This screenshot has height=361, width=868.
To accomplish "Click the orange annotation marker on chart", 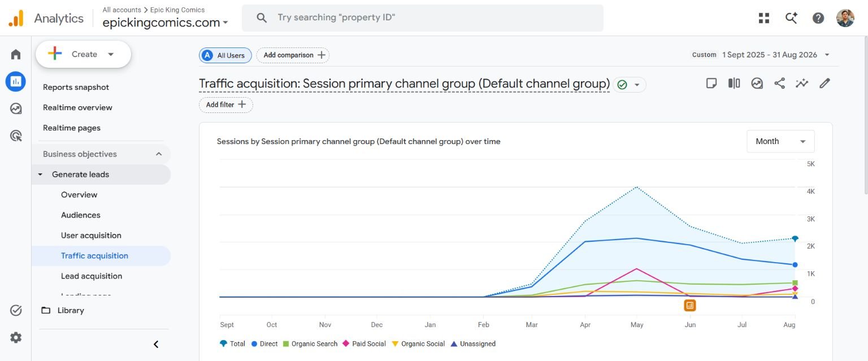I will [689, 305].
